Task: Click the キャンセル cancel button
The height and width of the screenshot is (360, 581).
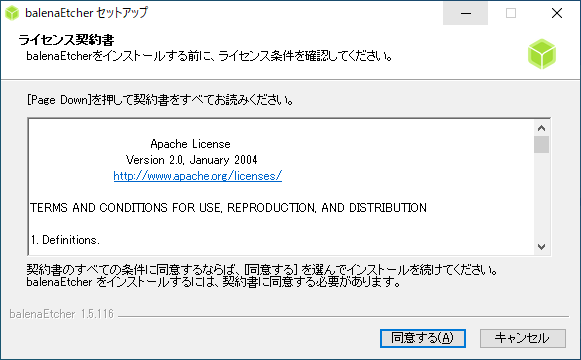Action: click(x=523, y=338)
